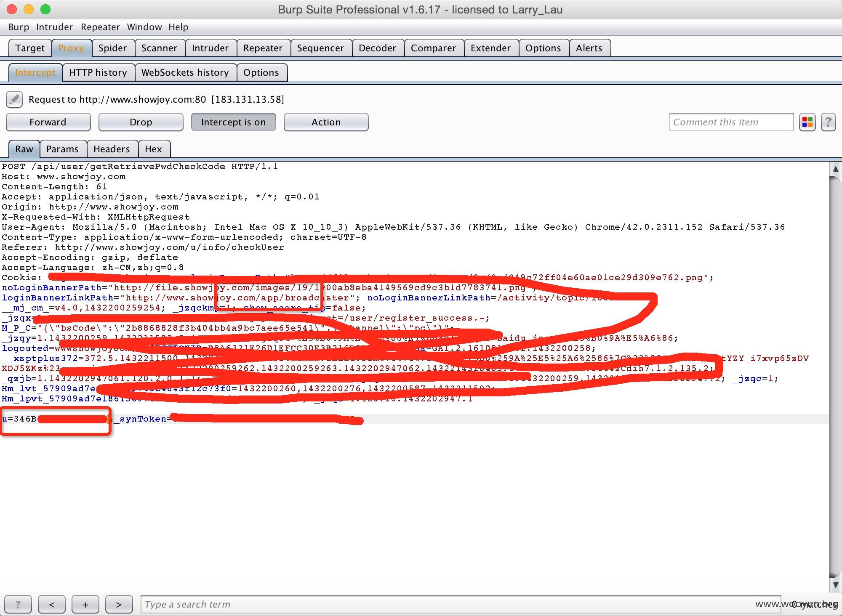
Task: Switch to the Hex view tab
Action: pos(153,149)
